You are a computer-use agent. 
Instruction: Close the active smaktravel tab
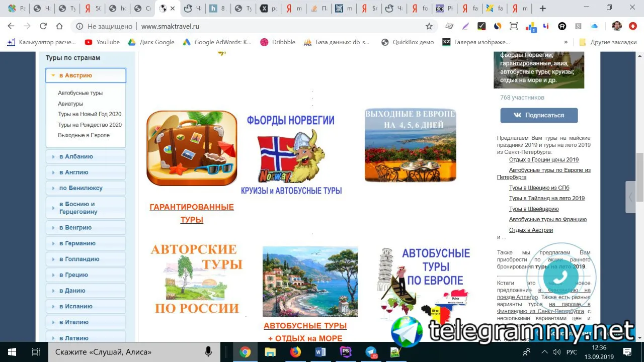click(173, 9)
